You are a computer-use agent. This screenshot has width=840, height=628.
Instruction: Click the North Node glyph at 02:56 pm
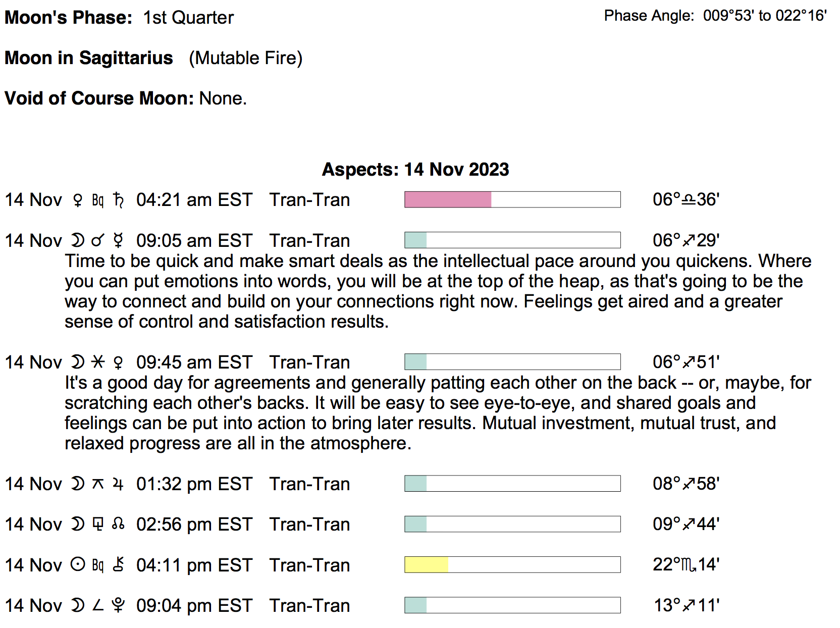click(118, 525)
